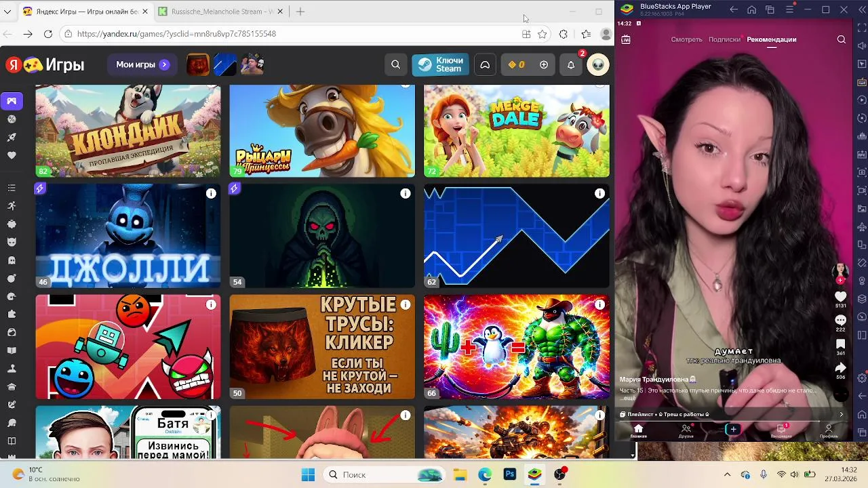
Task: Click the coin balance showing 0
Action: pos(517,64)
